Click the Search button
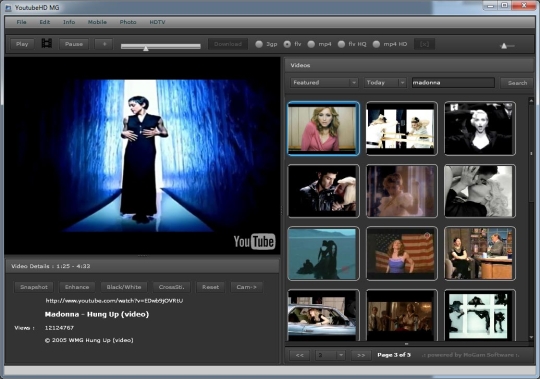 517,83
